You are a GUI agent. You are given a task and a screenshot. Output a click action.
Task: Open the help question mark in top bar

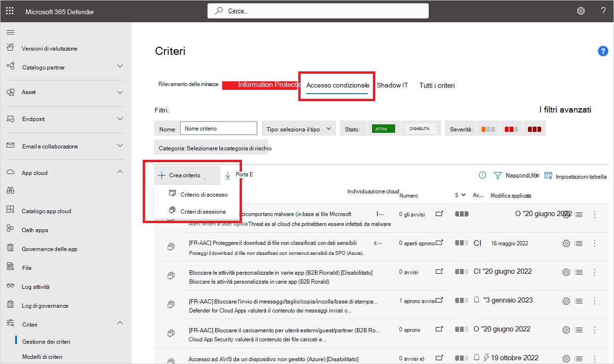[x=603, y=11]
